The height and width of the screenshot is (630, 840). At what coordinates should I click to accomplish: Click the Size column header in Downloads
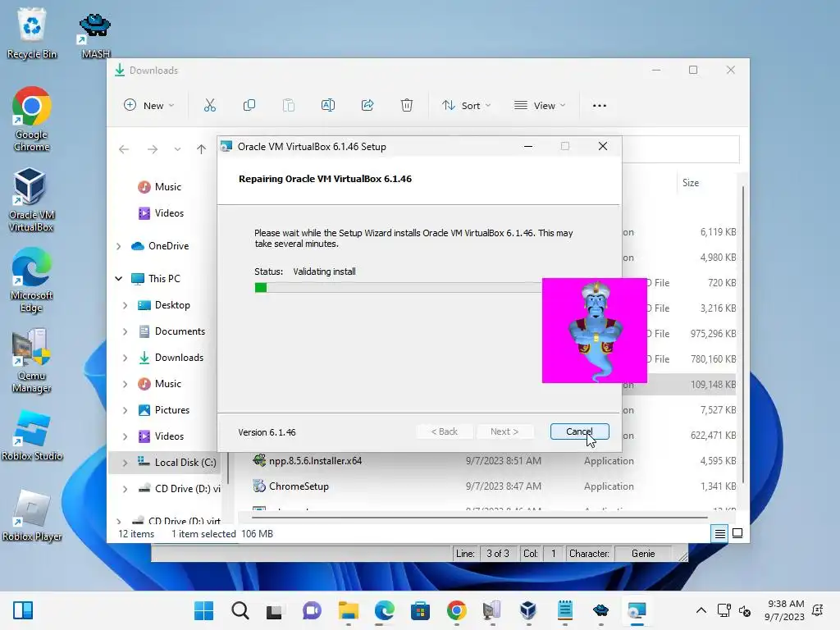click(x=691, y=183)
